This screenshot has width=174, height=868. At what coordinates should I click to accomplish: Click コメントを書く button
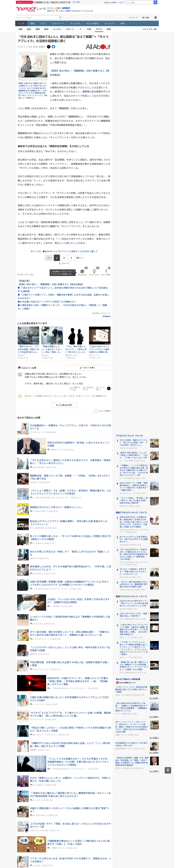click(x=87, y=368)
